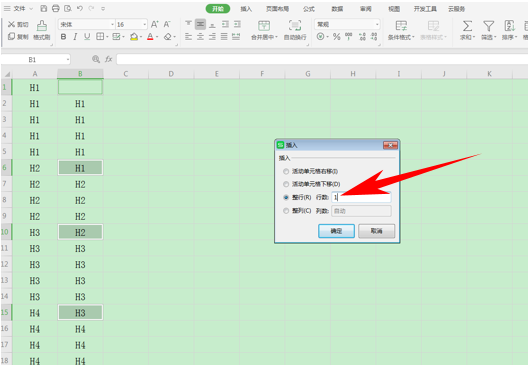Click the cell borders icon

(100, 36)
